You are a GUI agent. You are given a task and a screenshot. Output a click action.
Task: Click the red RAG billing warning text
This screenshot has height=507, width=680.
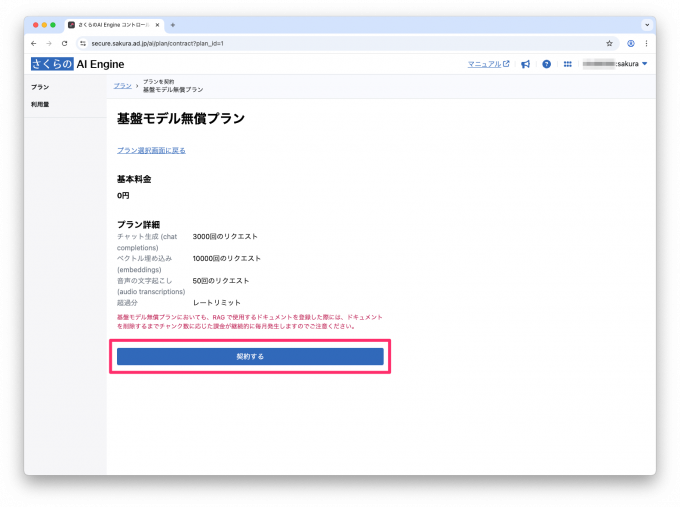[250, 322]
